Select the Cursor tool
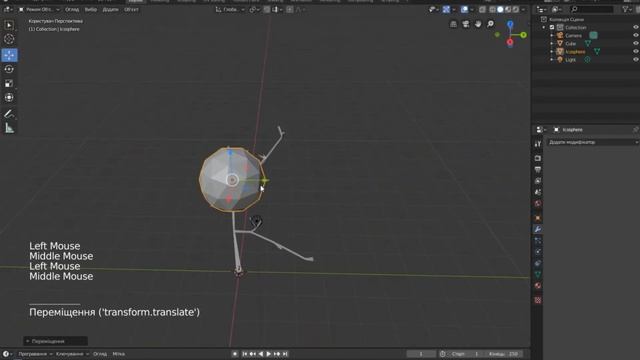 pos(9,39)
